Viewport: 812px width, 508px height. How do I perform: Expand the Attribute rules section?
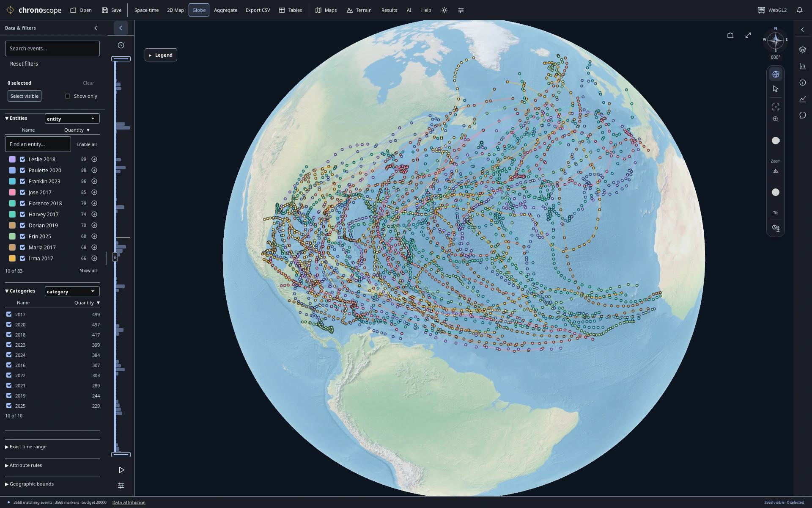tap(23, 465)
